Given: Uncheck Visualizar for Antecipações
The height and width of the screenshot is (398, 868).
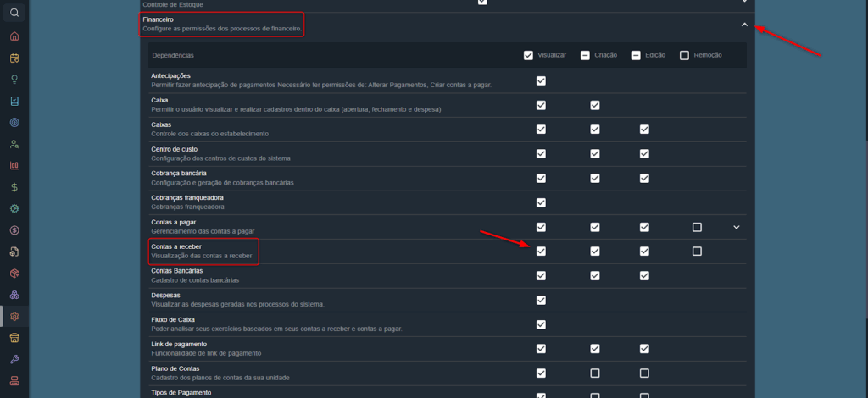Looking at the screenshot, I should pyautogui.click(x=541, y=80).
